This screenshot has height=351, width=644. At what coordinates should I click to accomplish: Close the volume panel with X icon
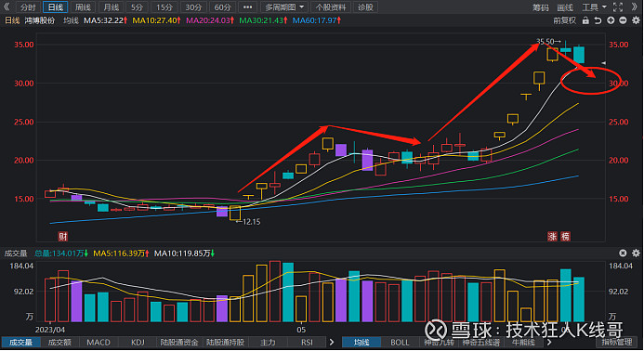[x=623, y=253]
